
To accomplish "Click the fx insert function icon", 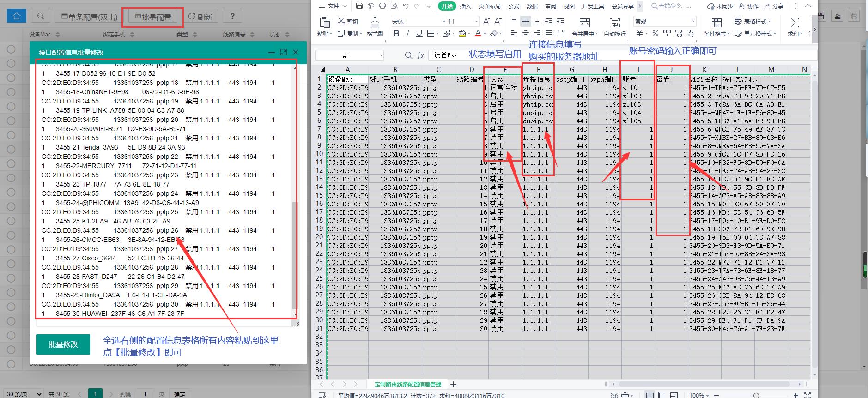I will (420, 55).
